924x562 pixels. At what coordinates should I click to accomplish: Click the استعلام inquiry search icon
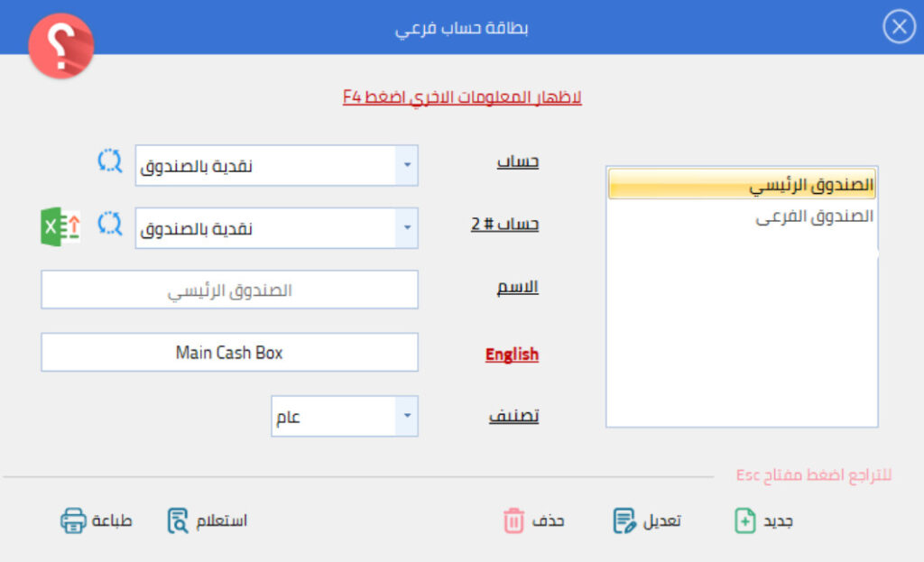[179, 521]
